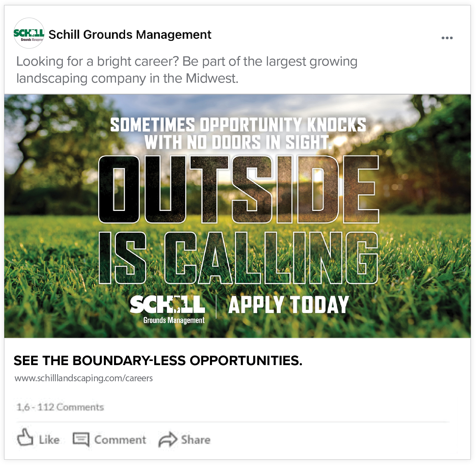Screen dimensions: 476x465
Task: Open the Schill Grounds Management page name
Action: [x=130, y=35]
